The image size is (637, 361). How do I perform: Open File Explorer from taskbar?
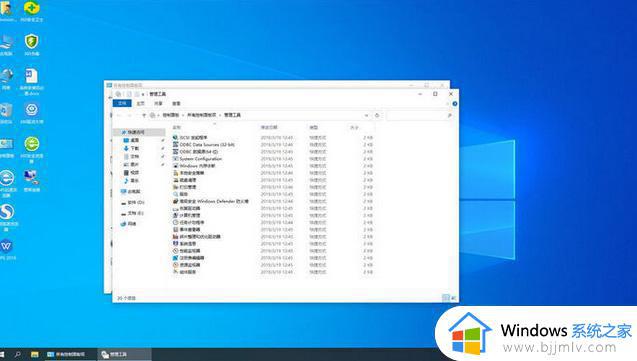tap(35, 354)
